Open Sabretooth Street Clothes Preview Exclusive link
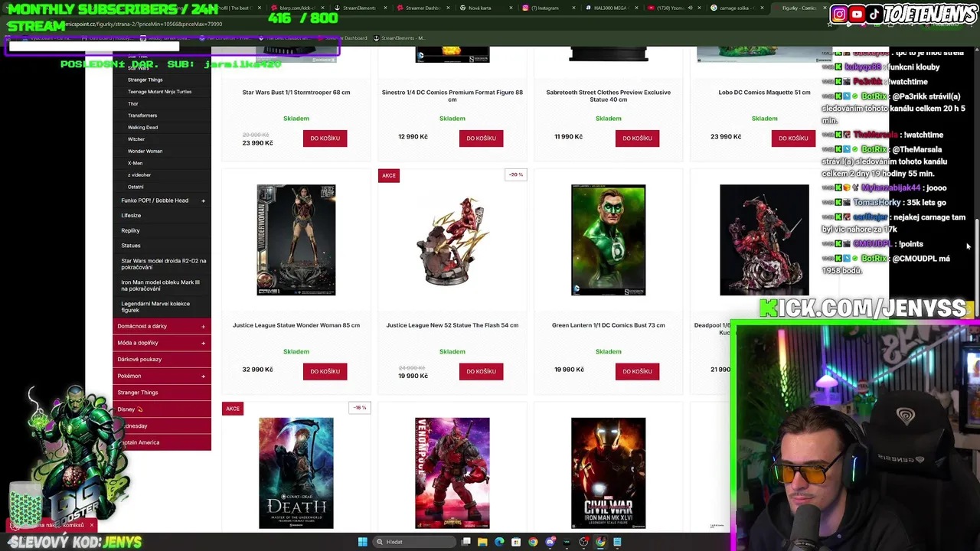The image size is (980, 551). coord(609,96)
